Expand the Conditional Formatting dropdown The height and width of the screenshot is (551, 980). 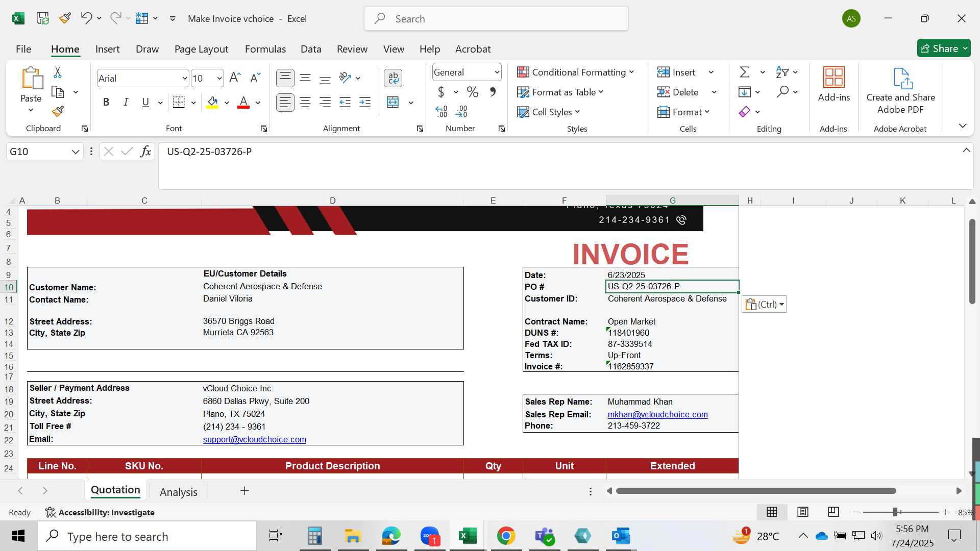(x=631, y=72)
